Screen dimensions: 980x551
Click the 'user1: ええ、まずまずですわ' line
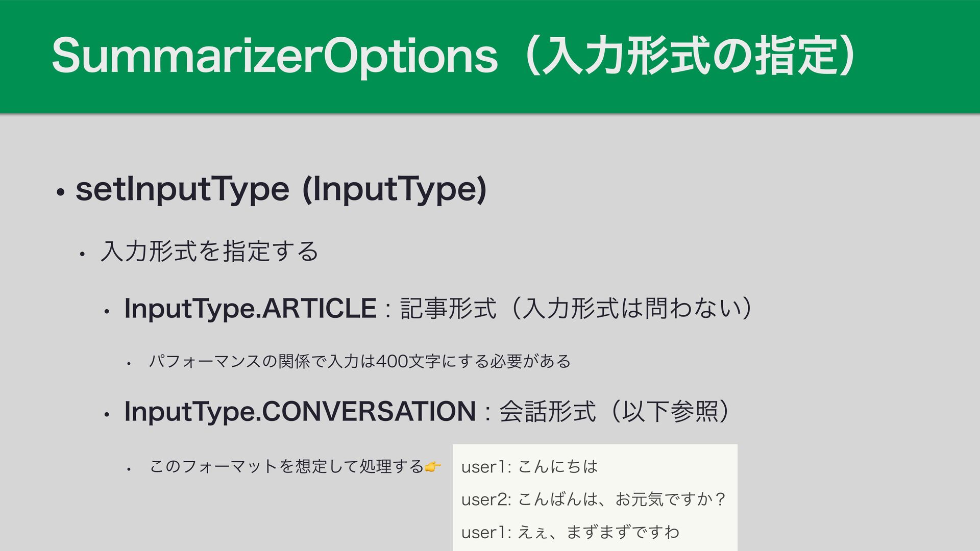point(570,533)
